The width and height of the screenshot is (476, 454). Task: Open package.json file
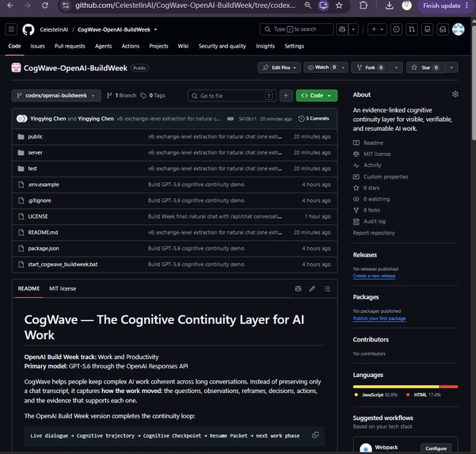point(44,249)
